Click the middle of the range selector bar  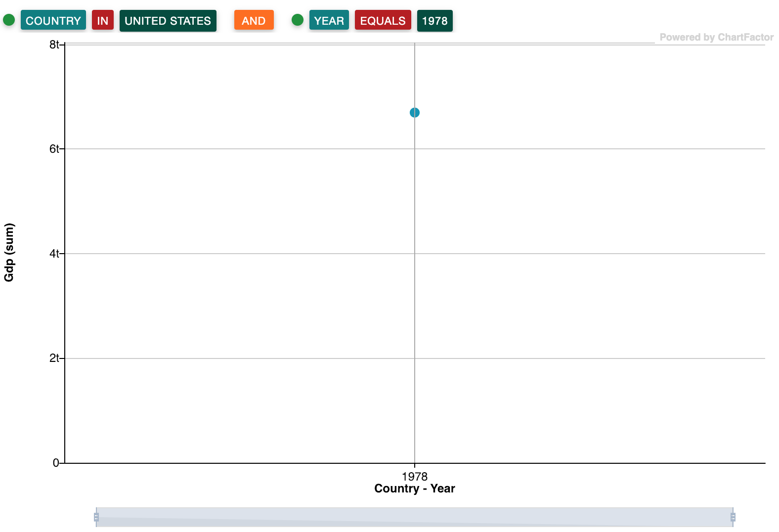point(414,517)
